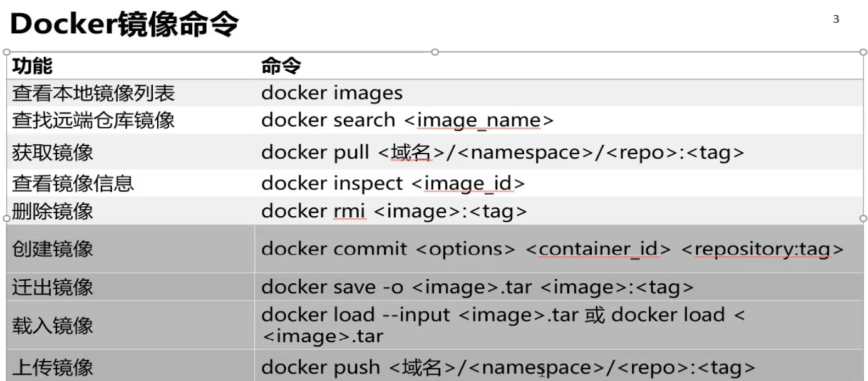The width and height of the screenshot is (868, 381).
Task: Click the 查看本地镜像列表 cell
Action: click(93, 93)
